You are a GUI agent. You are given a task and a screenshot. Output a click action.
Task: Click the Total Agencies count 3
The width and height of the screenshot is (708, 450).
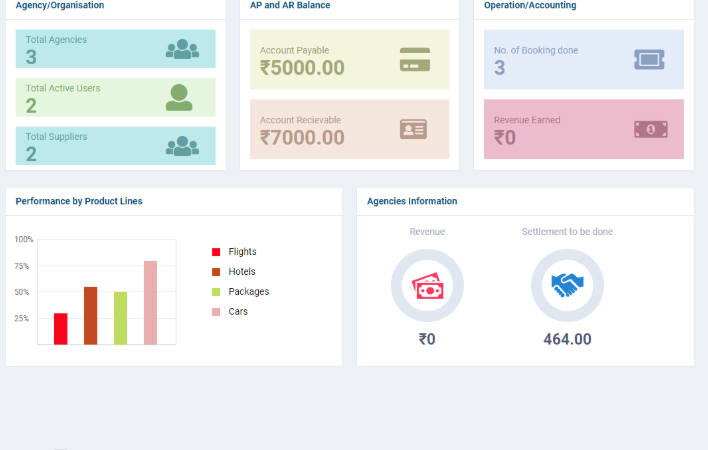[31, 57]
